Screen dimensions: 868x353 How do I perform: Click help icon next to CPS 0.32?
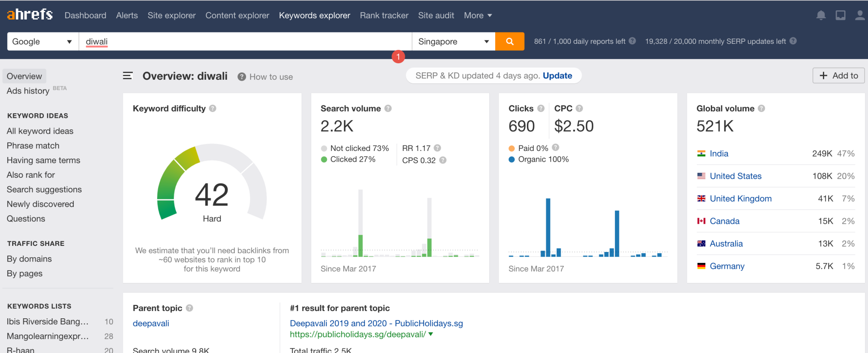coord(443,160)
